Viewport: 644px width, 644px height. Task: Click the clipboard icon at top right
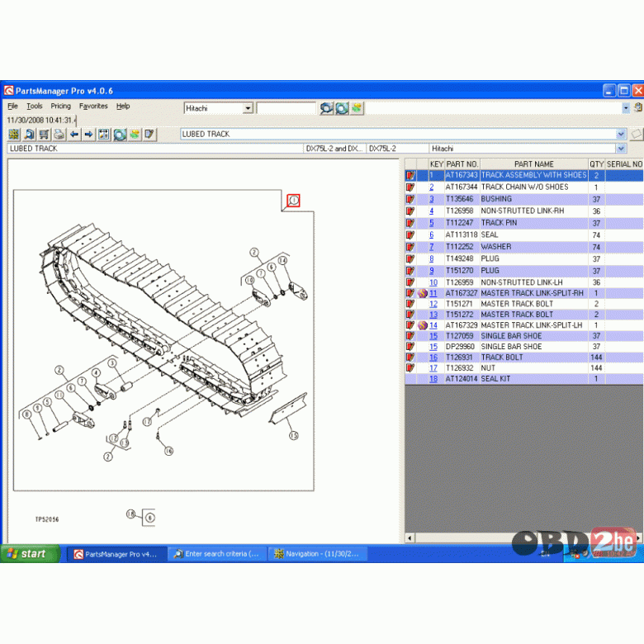(x=638, y=108)
